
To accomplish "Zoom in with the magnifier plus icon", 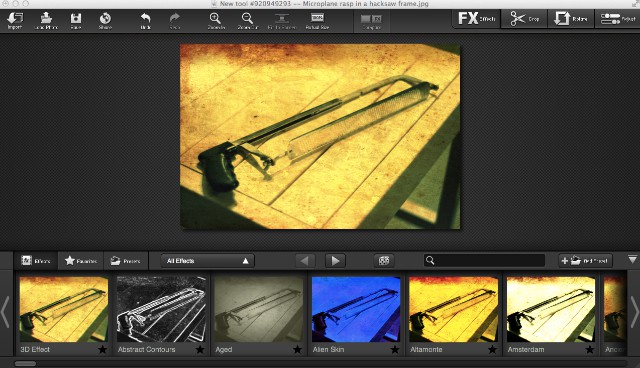I will pyautogui.click(x=216, y=20).
